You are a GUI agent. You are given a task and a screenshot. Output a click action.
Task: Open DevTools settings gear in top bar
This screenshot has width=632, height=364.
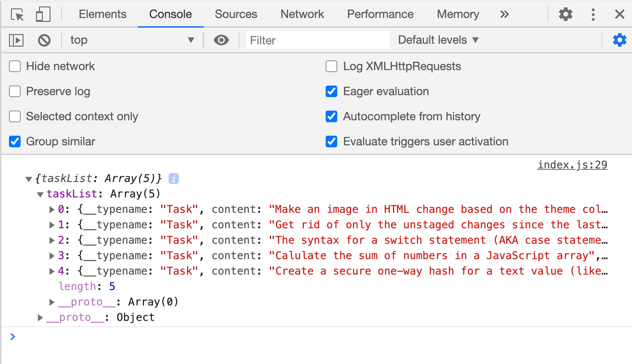tap(565, 14)
